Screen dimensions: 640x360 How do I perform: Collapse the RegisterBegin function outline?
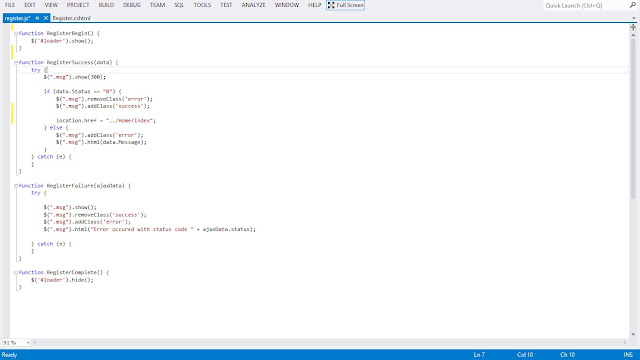click(16, 33)
